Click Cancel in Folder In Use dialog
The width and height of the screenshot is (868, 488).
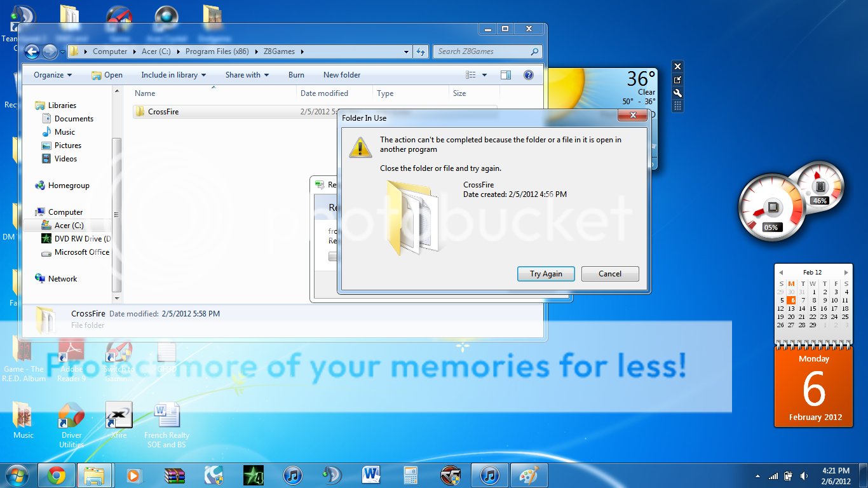[x=609, y=274]
